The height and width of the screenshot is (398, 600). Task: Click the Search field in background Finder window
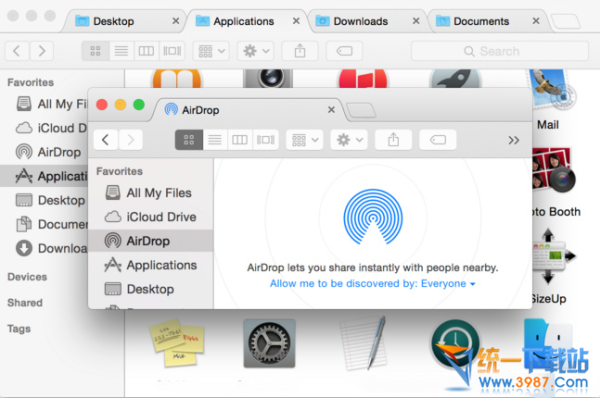500,51
